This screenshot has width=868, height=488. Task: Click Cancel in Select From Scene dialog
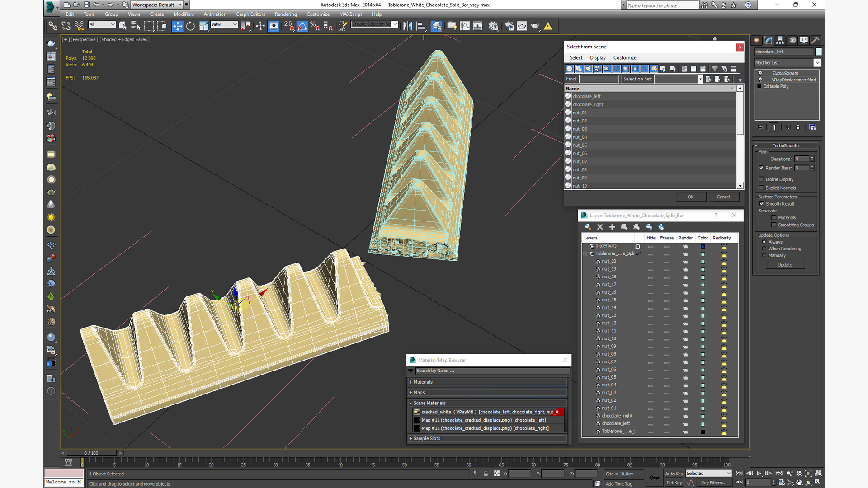[x=723, y=197]
